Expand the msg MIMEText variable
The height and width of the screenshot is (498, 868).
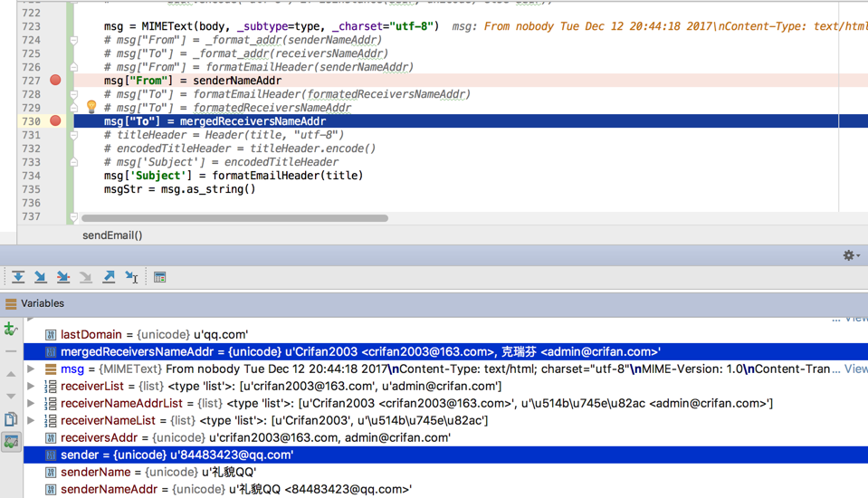31,369
